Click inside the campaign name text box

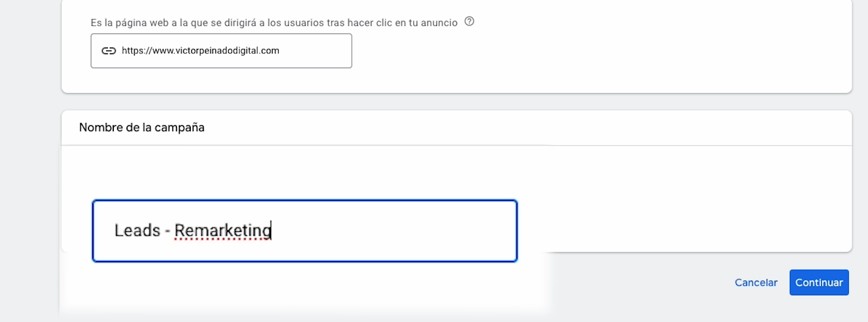tap(385, 231)
